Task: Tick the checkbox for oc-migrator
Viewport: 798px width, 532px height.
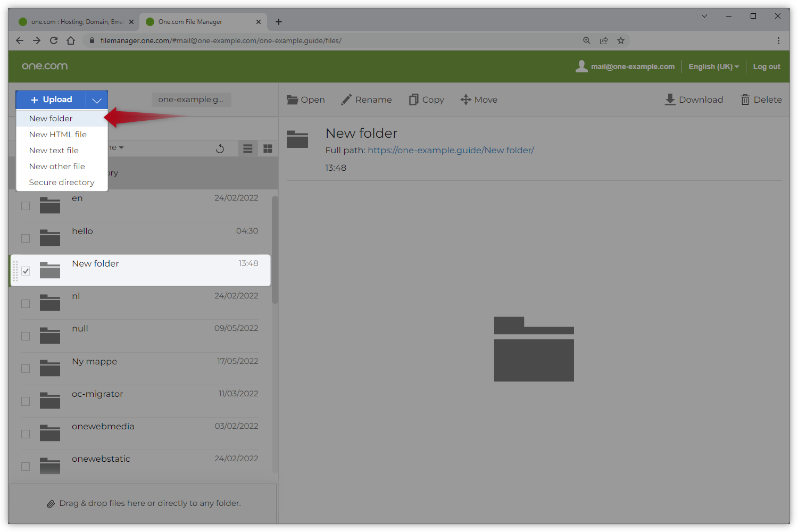Action: [25, 402]
